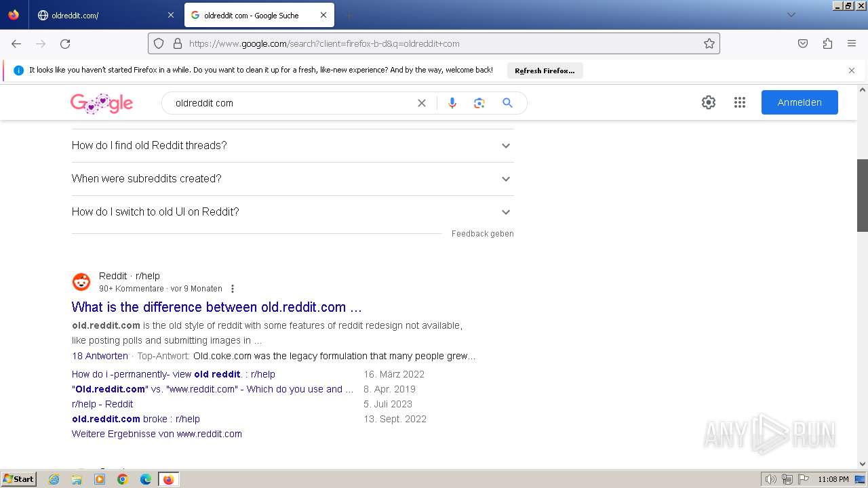Viewport: 868px width, 488px height.
Task: Dismiss the Firefox notification bar
Action: (x=852, y=70)
